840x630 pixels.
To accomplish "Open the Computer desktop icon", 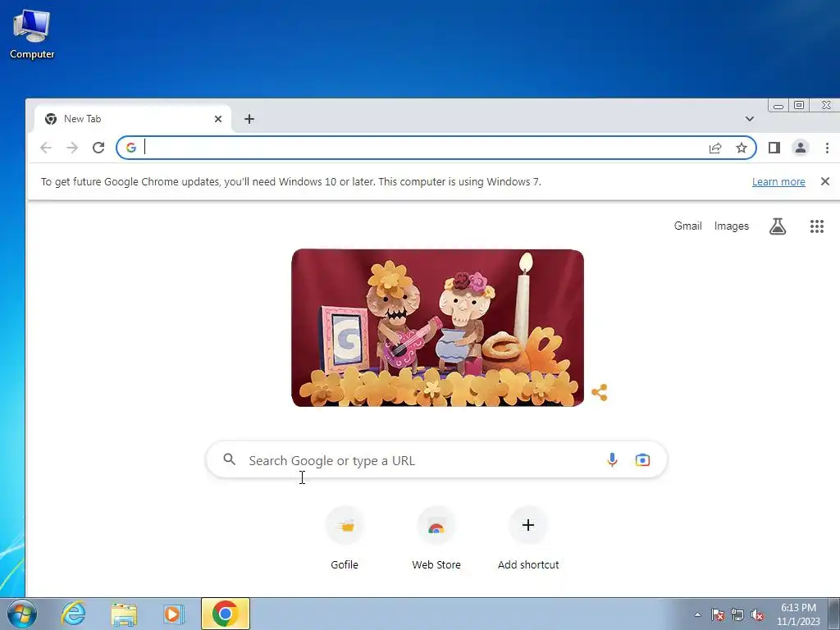I will pos(32,34).
